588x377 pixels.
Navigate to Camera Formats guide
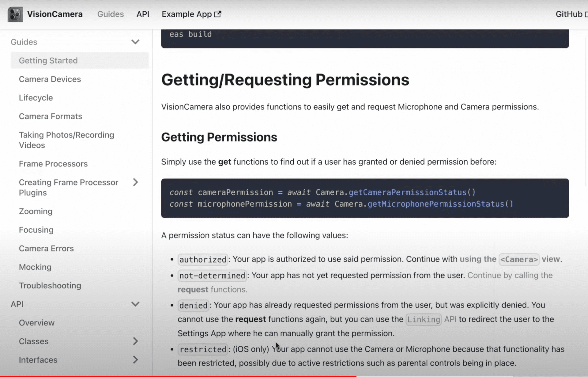51,116
